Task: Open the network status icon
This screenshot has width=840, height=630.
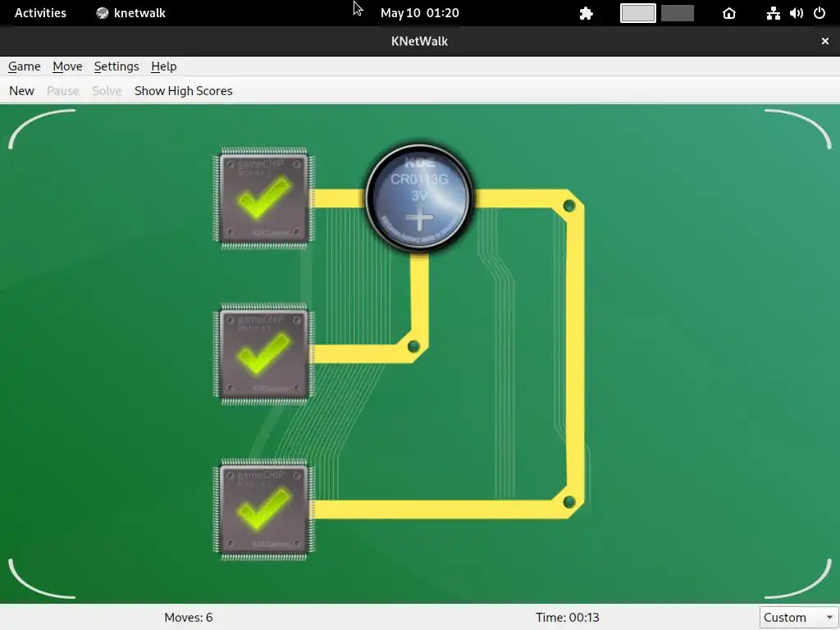Action: [x=773, y=13]
